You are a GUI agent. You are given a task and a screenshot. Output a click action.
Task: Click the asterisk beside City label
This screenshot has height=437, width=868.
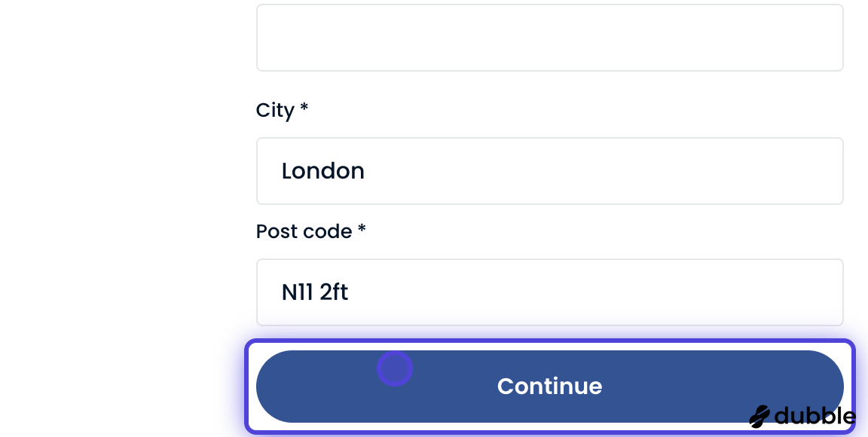point(304,106)
